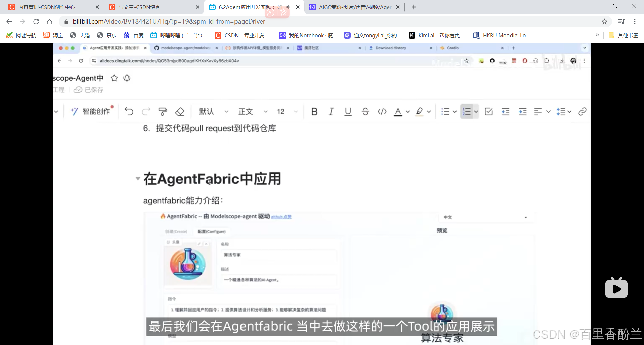Open text alignment options

coord(542,111)
